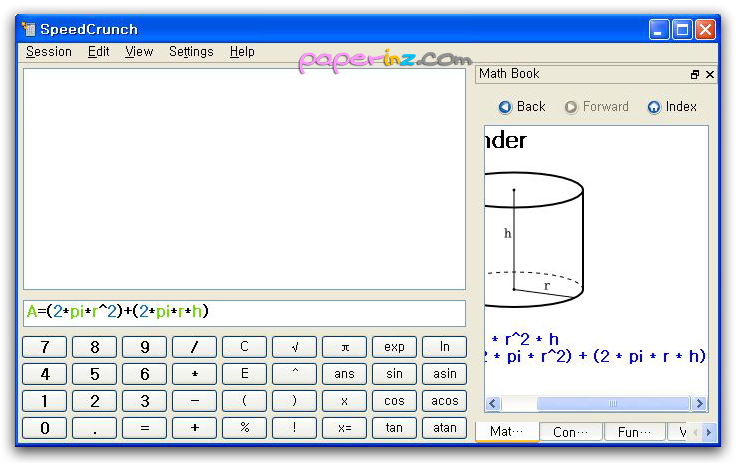Click the ln function button
Screen dimensions: 736x463
click(x=445, y=347)
